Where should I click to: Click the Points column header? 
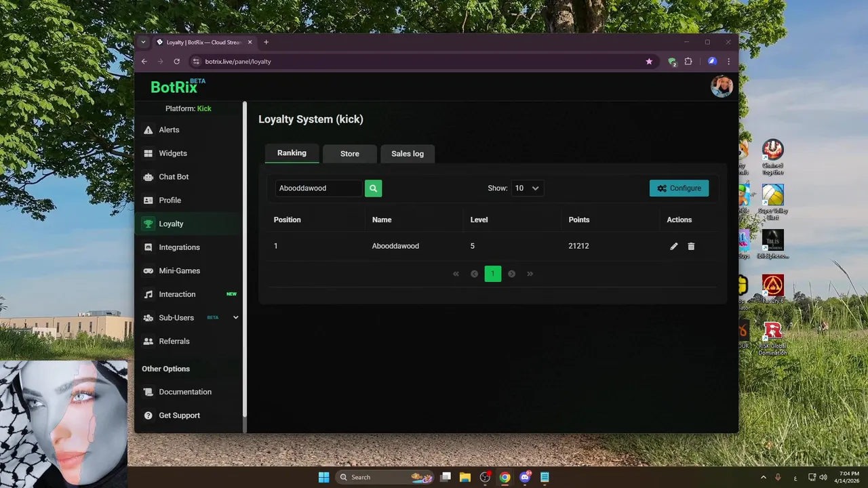click(579, 220)
